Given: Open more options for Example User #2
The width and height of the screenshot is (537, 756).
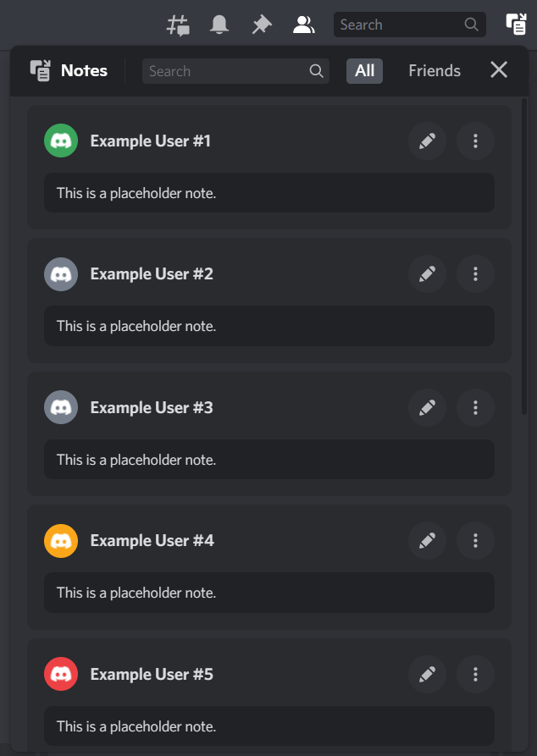Looking at the screenshot, I should point(475,273).
